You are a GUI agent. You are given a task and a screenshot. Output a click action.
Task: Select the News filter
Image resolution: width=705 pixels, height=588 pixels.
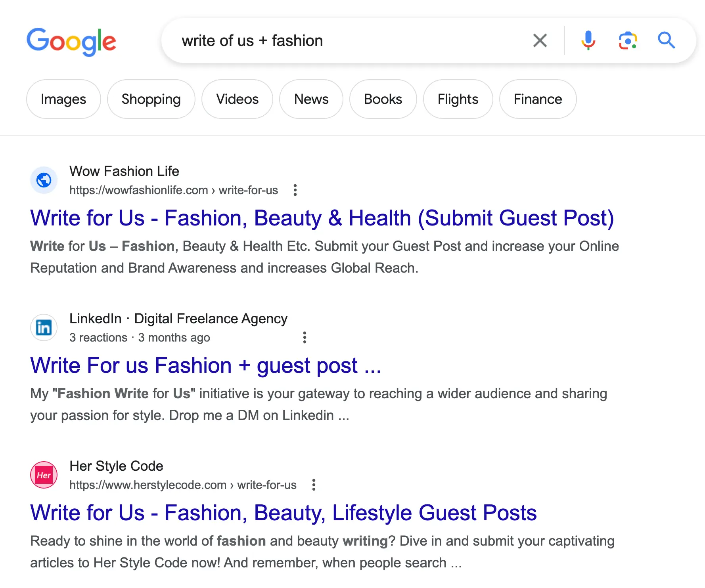pos(311,99)
